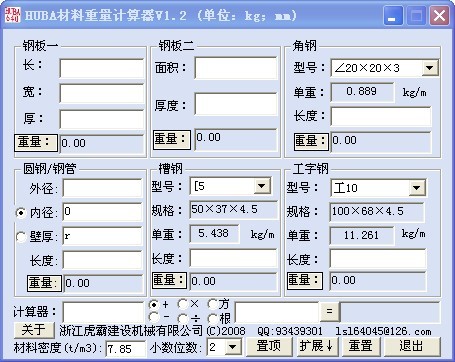The image size is (455, 362).
Task: Minimize the HUBA calculator window
Action: coord(393,15)
